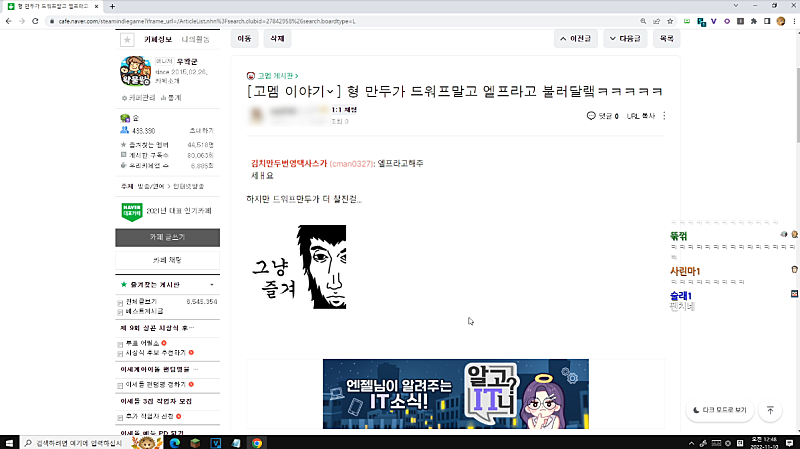Go to next post (다음글)

click(x=625, y=39)
